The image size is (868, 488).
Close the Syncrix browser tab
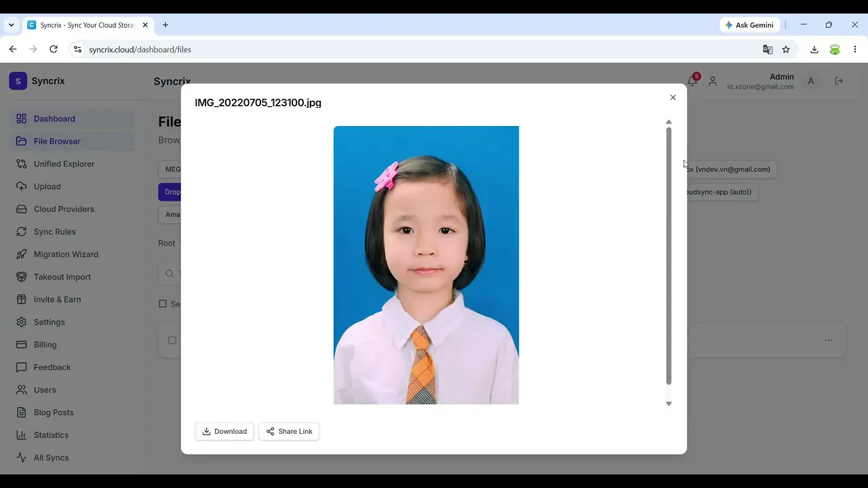[145, 25]
